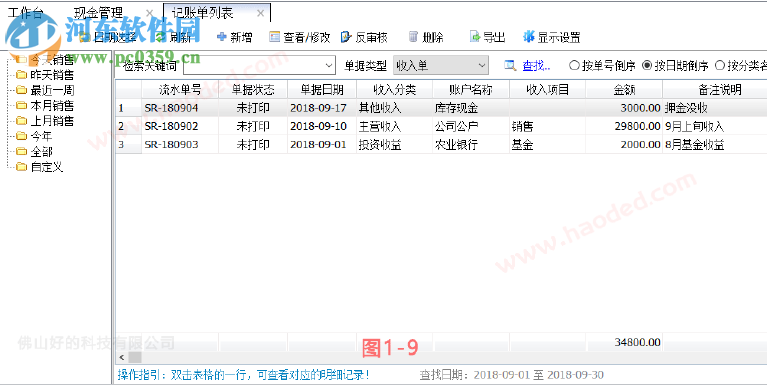Sort by the 账户名称 column header
The height and width of the screenshot is (387, 767).
(x=471, y=90)
